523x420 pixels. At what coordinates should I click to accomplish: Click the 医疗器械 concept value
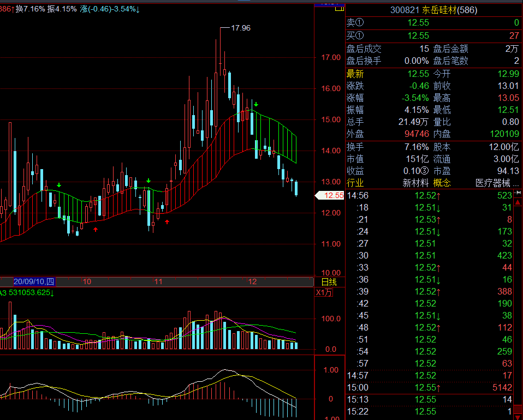coord(492,183)
